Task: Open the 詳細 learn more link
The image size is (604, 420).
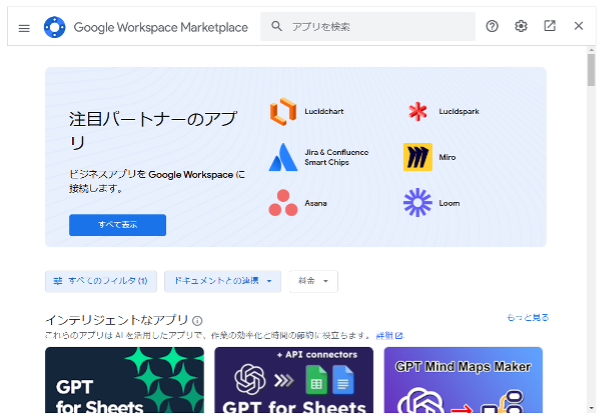Action: pyautogui.click(x=389, y=336)
